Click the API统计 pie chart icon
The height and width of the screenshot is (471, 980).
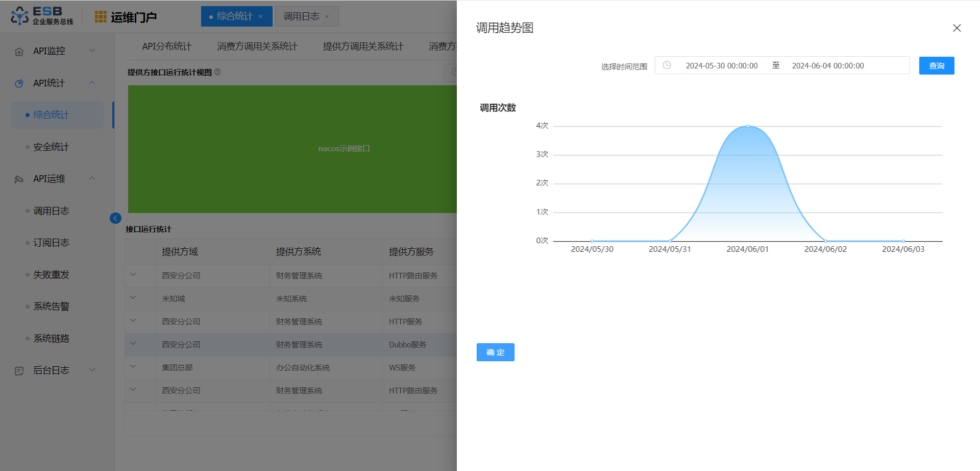point(19,83)
